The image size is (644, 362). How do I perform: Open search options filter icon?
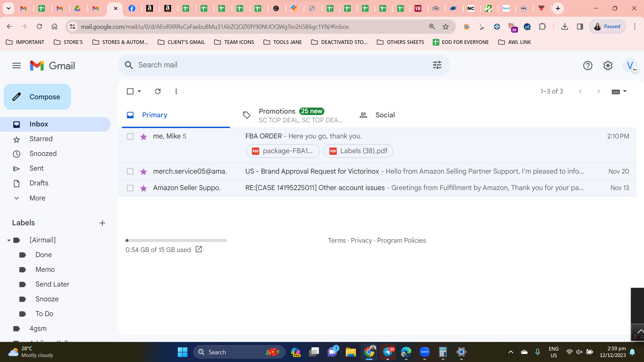[437, 65]
